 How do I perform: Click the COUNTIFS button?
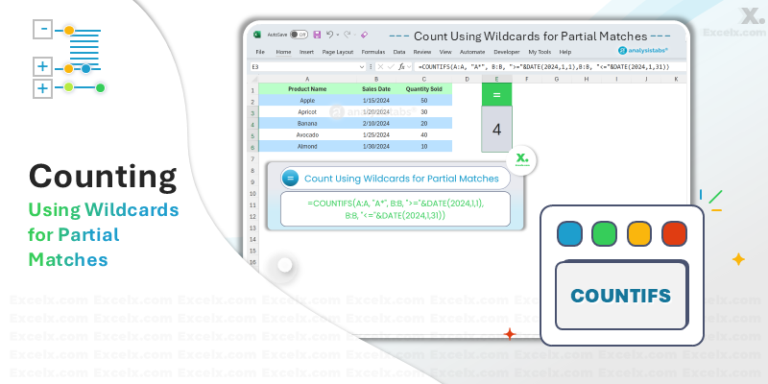pos(621,296)
